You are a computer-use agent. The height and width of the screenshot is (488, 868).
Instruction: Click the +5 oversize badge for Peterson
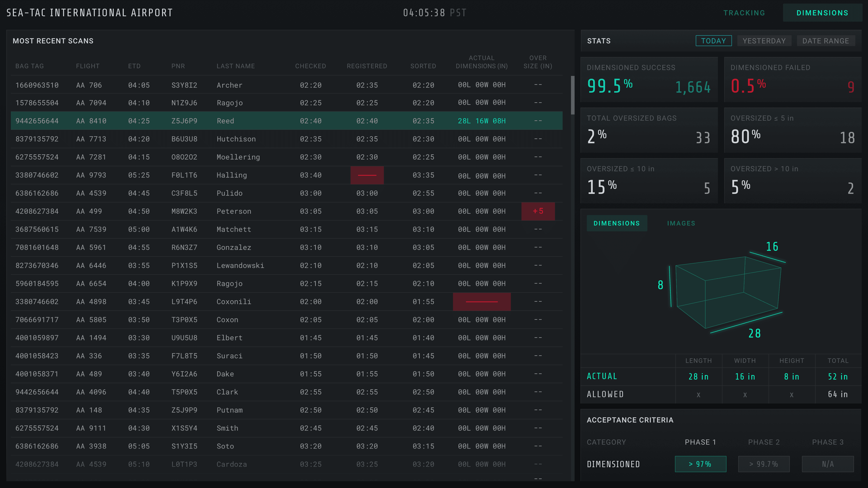[538, 211]
